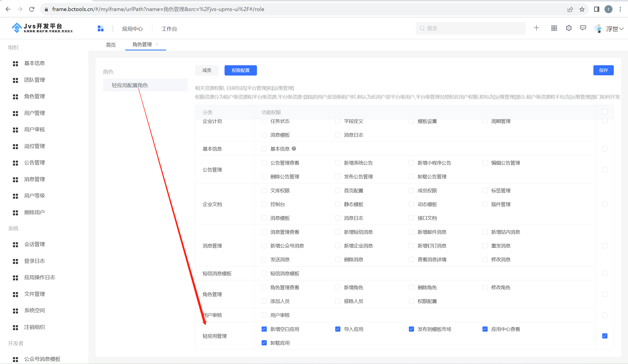The image size is (628, 364).
Task: Open 登录日志 in sidebar
Action: click(x=34, y=261)
